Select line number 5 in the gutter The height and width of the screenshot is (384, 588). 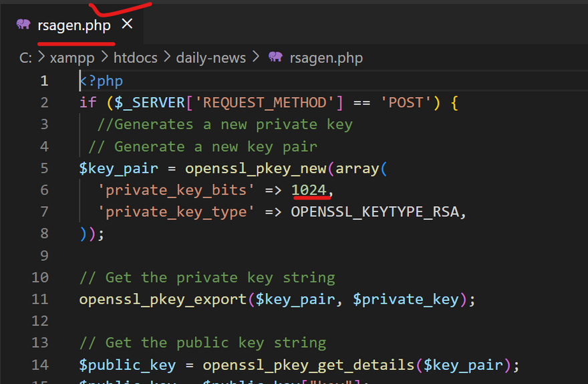coord(44,168)
